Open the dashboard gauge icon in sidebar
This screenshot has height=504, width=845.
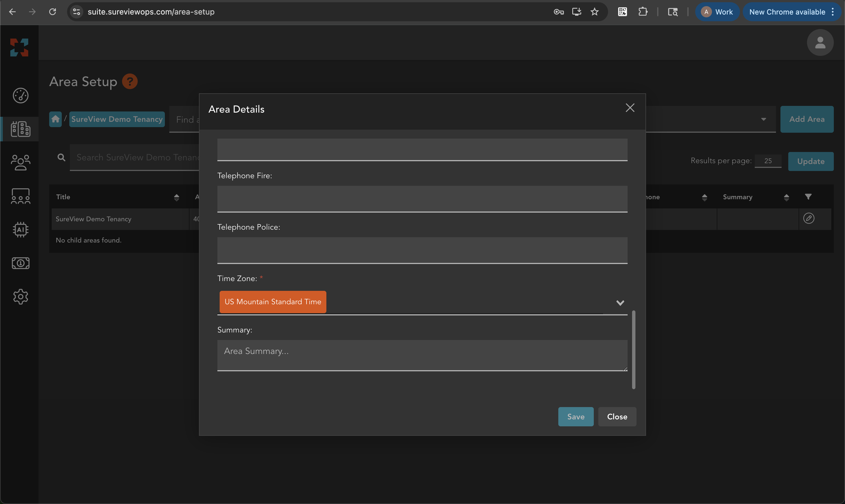[x=20, y=96]
